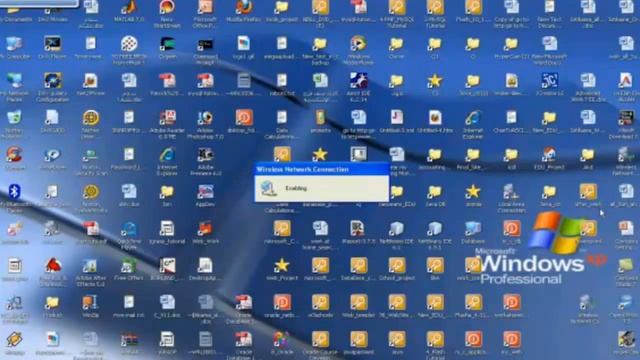Select the blue Bluetooth desktop icon
640x360 pixels.
(x=14, y=192)
